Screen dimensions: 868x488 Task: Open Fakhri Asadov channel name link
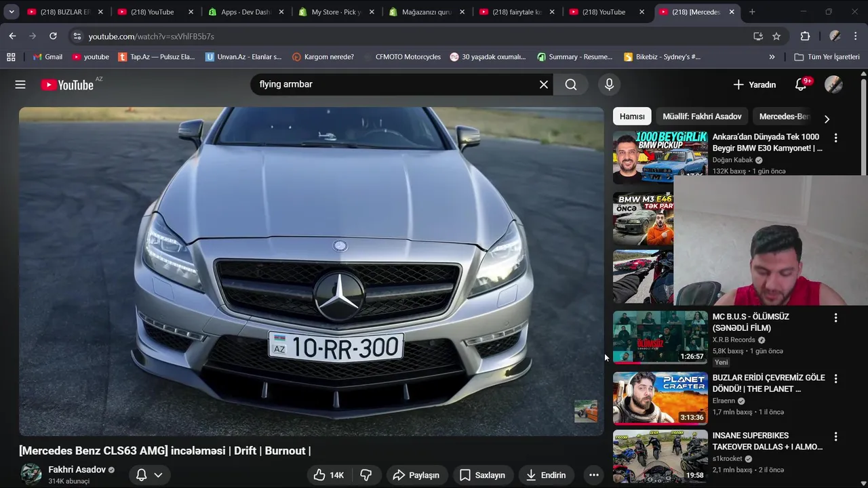(77, 470)
